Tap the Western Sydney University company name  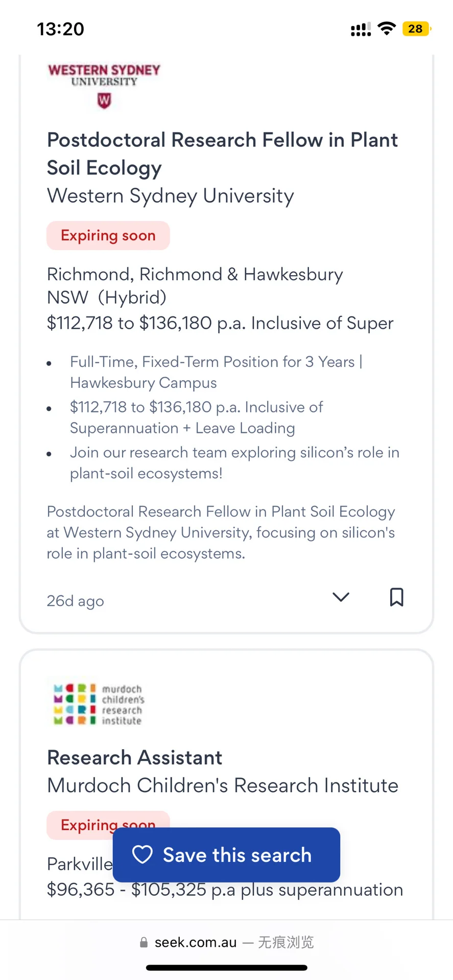[171, 196]
